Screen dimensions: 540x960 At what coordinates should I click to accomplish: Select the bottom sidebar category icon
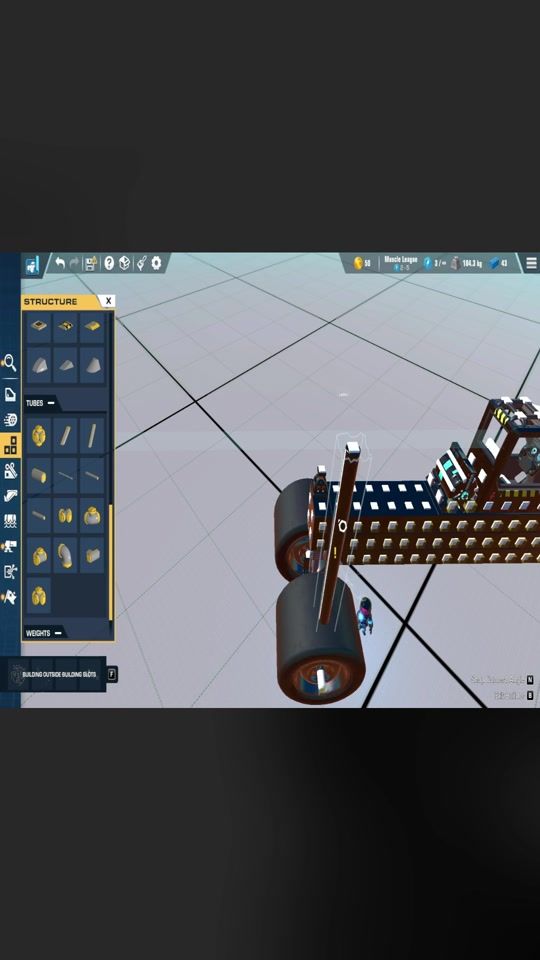point(10,596)
